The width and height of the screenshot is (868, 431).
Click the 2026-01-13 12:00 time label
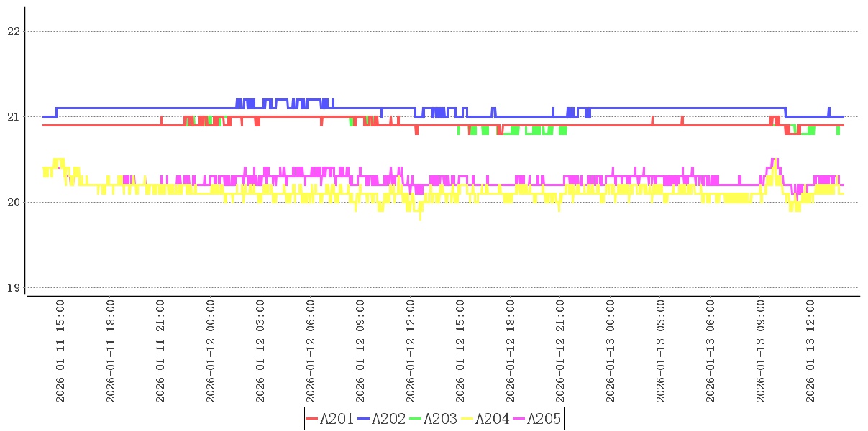point(812,351)
